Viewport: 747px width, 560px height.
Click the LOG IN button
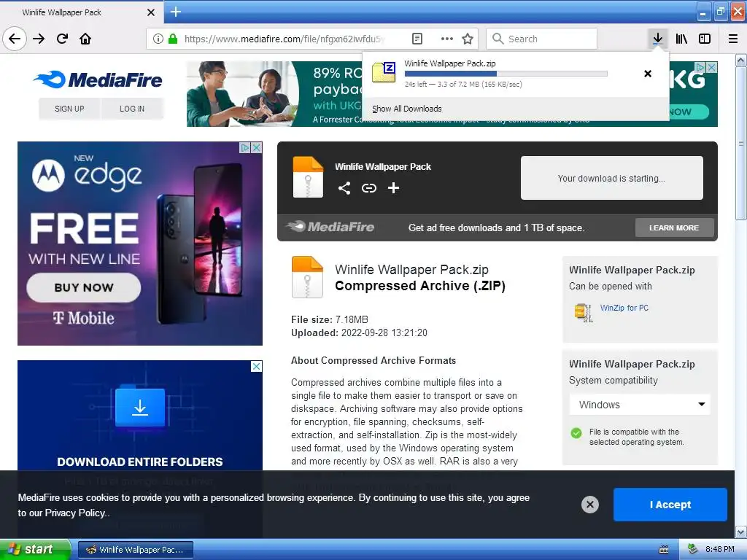[x=132, y=109]
